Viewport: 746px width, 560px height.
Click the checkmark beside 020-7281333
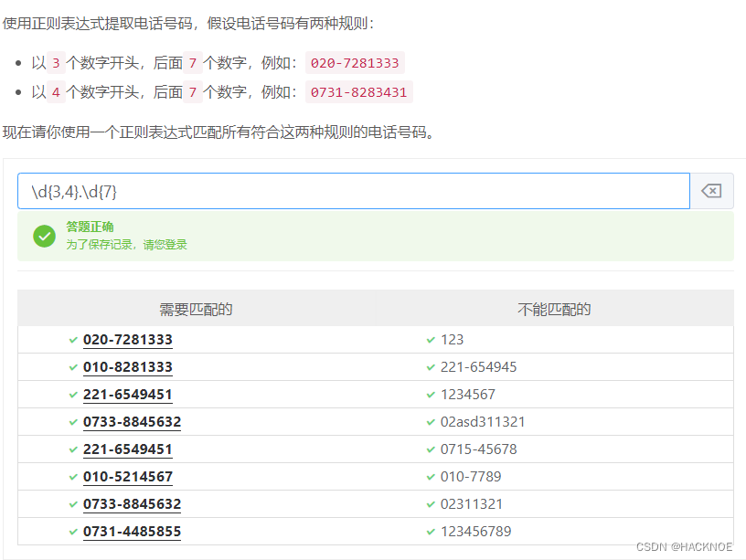pos(73,340)
